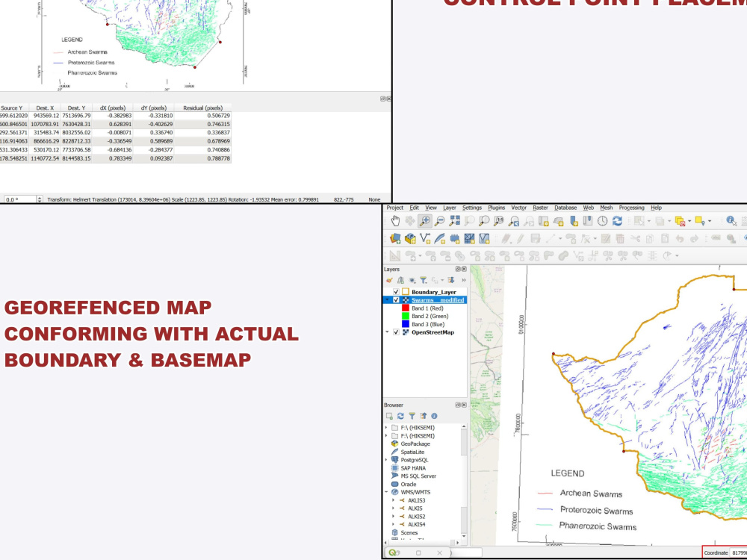
Task: Activate the Zoom Out magnifier tool
Action: (x=440, y=221)
